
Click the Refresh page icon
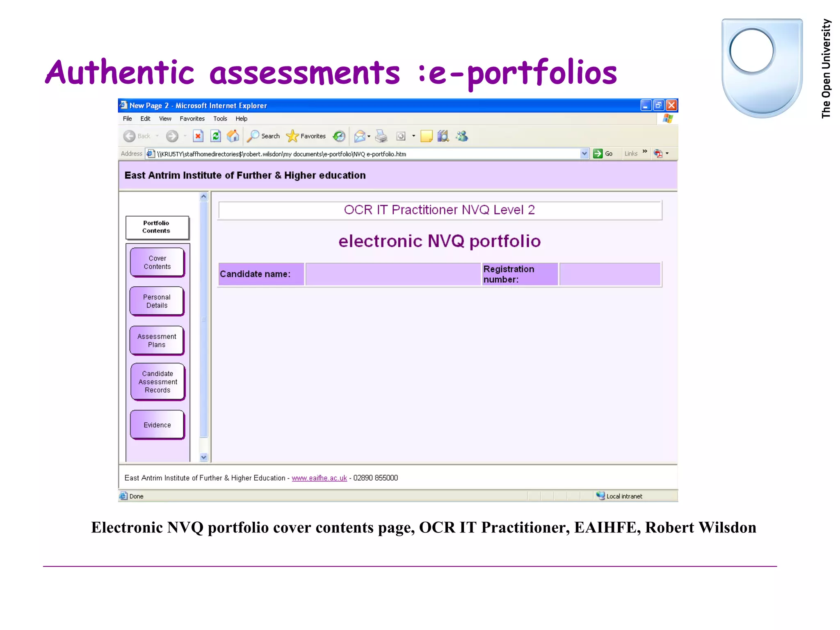216,136
